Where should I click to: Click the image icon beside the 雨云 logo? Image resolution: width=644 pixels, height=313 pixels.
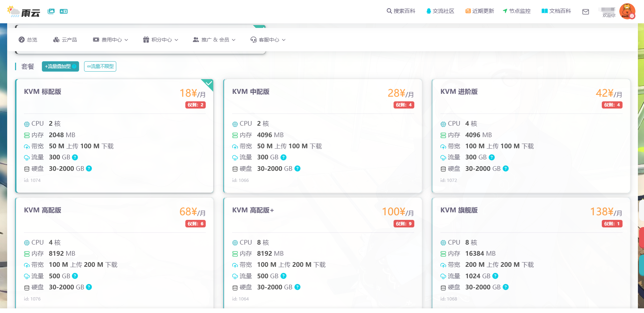point(51,11)
